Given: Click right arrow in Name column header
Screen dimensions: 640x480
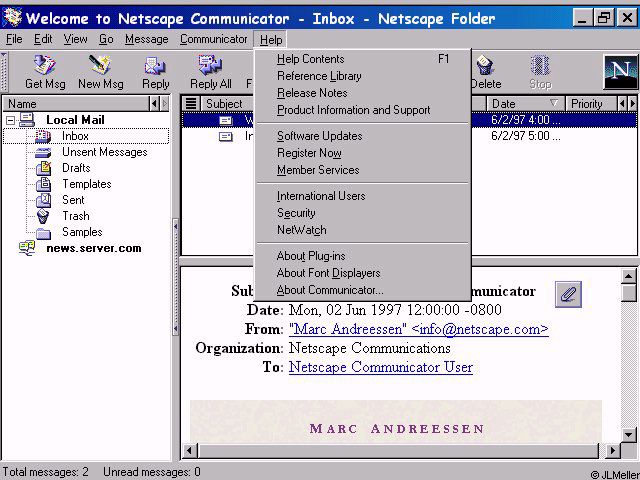Looking at the screenshot, I should click(164, 104).
